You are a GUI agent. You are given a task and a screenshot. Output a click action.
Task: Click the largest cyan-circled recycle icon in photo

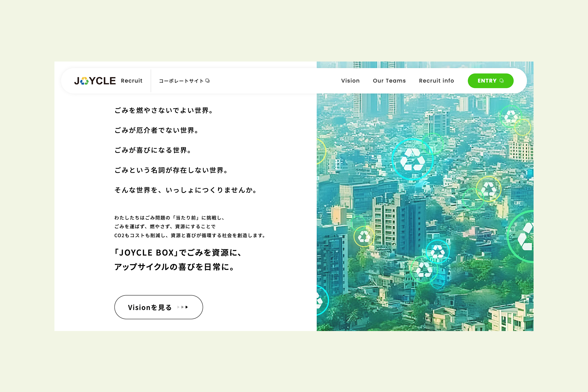412,160
